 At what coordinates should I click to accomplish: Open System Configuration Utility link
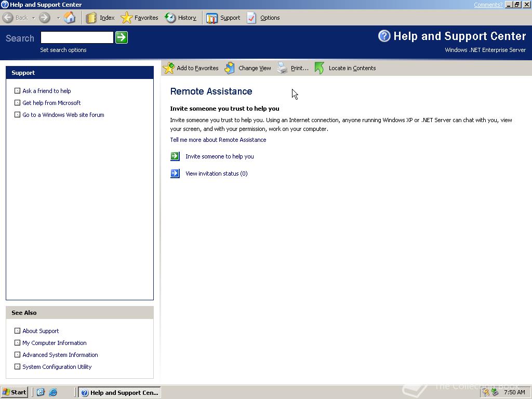[57, 367]
